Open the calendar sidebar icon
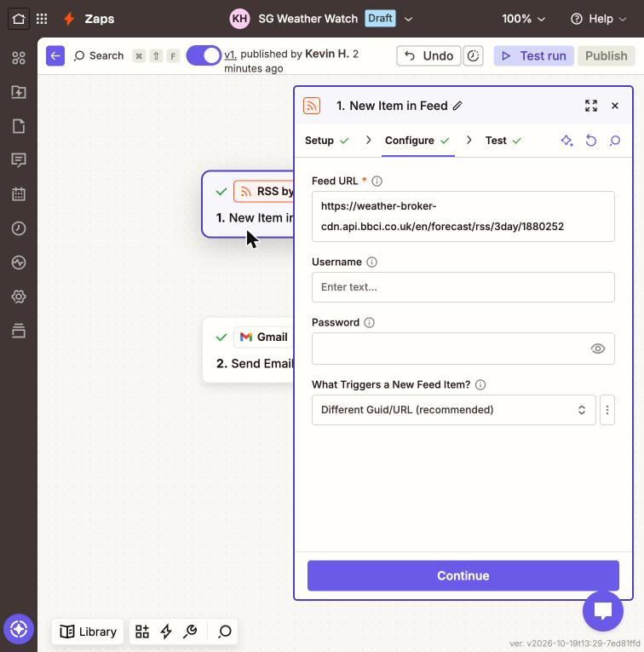This screenshot has width=644, height=652. 19,194
